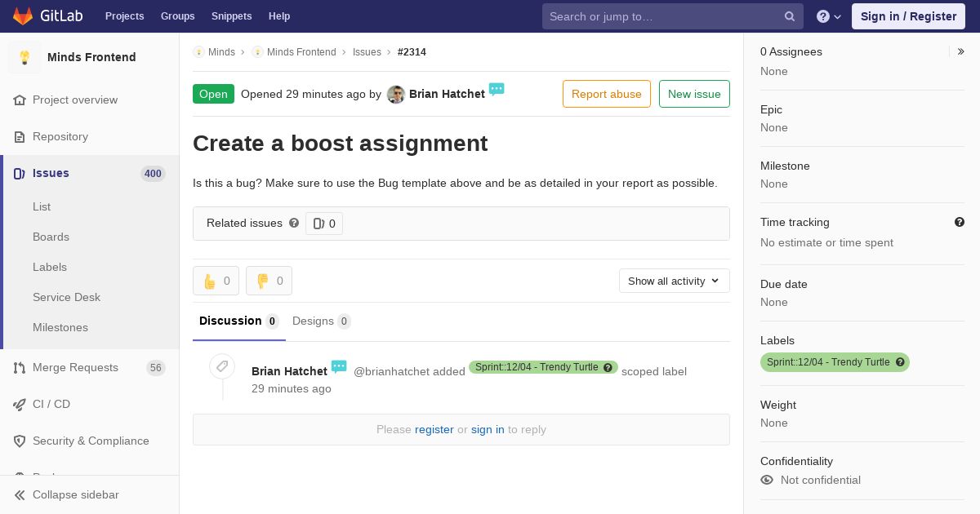This screenshot has height=514, width=980.
Task: Click the Issues breadcrumb link
Action: (367, 52)
